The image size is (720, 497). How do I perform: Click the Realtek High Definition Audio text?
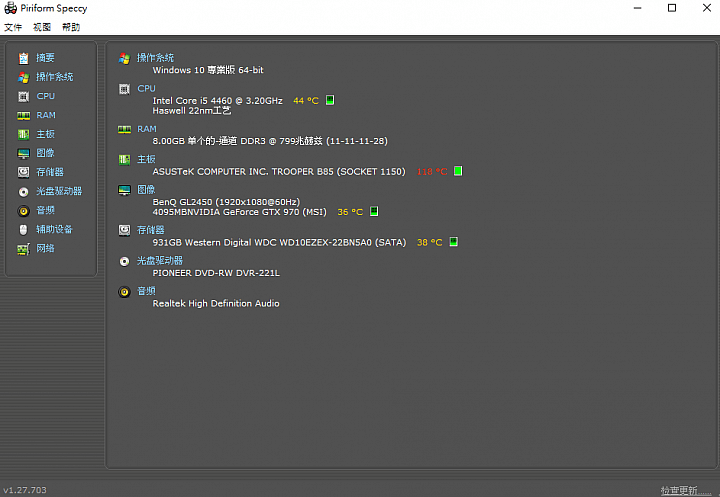coord(216,303)
